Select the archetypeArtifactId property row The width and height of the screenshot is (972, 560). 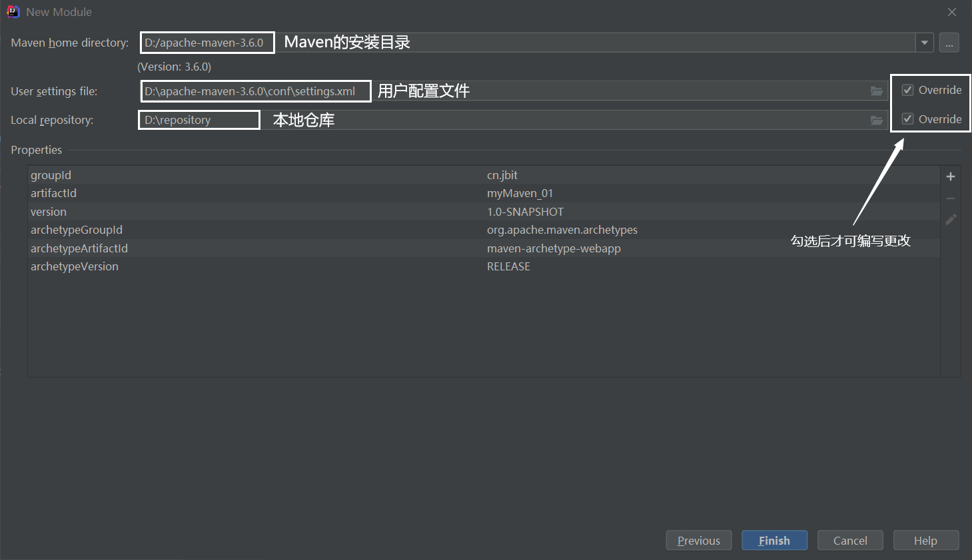[484, 248]
